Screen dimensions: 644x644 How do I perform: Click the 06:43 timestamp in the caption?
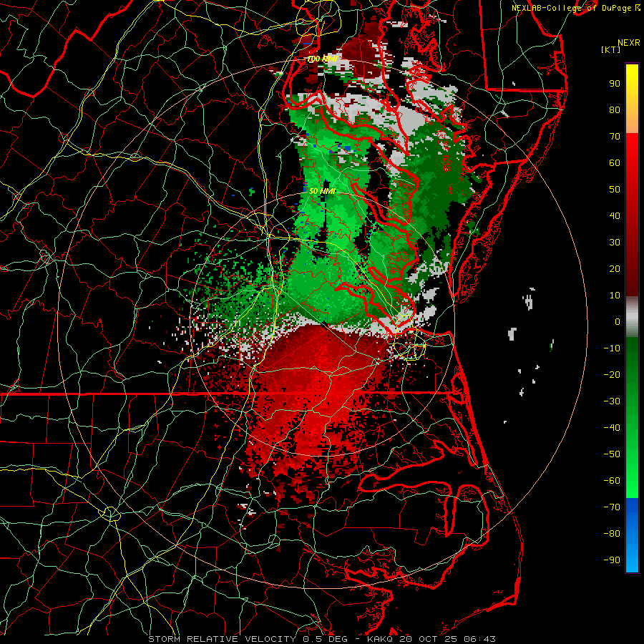point(479,639)
